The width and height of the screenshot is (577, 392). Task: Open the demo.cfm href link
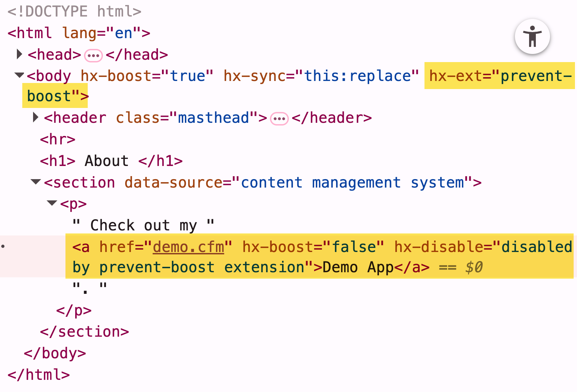click(188, 247)
